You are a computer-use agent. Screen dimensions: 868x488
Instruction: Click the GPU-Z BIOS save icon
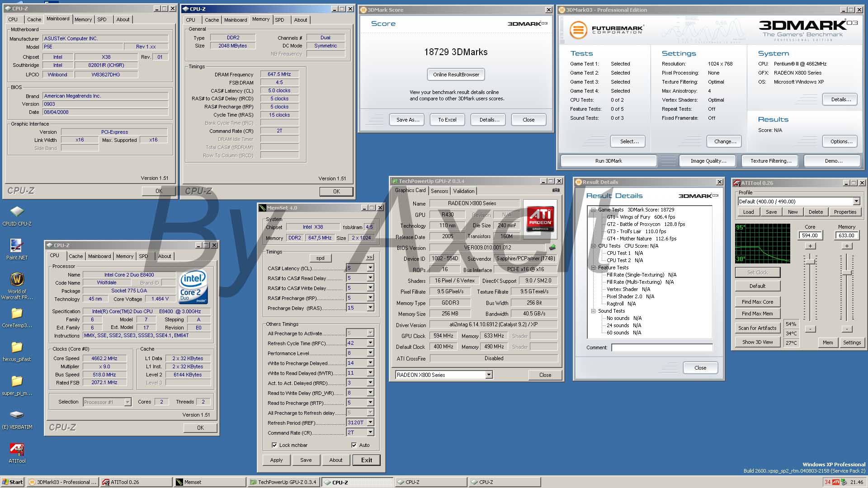552,247
